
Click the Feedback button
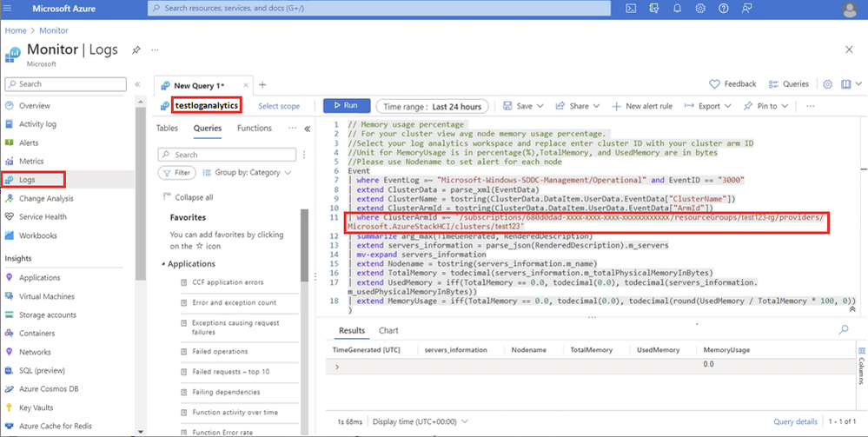[733, 84]
